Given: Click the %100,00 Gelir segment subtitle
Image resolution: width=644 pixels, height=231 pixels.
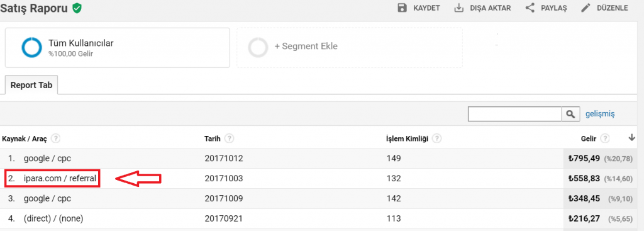Looking at the screenshot, I should [70, 54].
